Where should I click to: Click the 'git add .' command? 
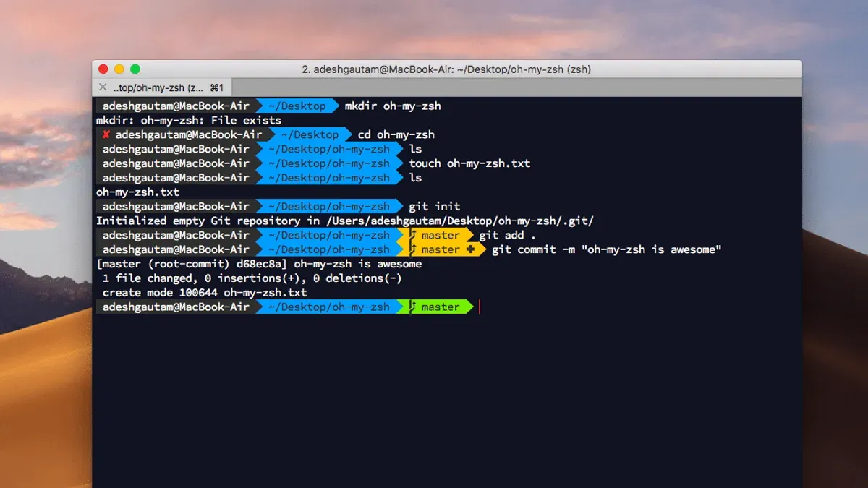508,235
